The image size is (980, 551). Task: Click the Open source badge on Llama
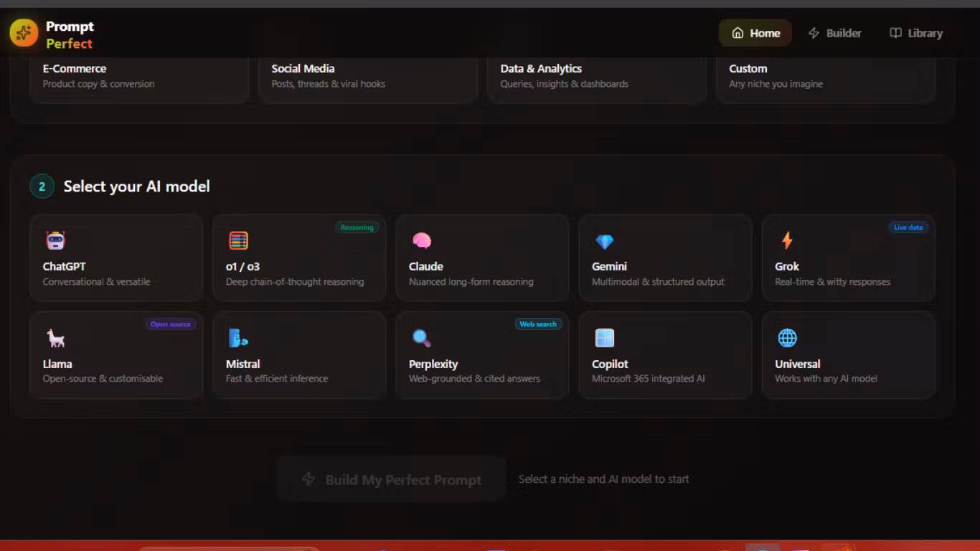(171, 324)
